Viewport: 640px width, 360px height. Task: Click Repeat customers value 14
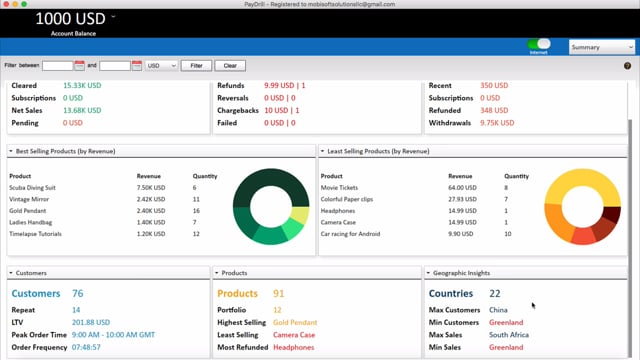pyautogui.click(x=76, y=310)
